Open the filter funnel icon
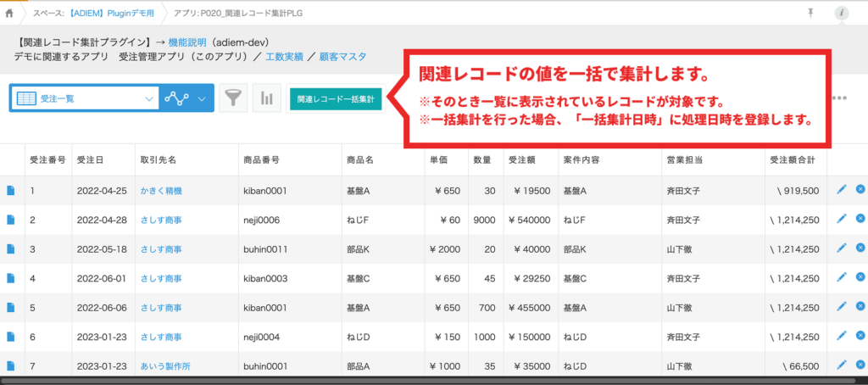Viewport: 868px width, 385px height. coord(233,98)
